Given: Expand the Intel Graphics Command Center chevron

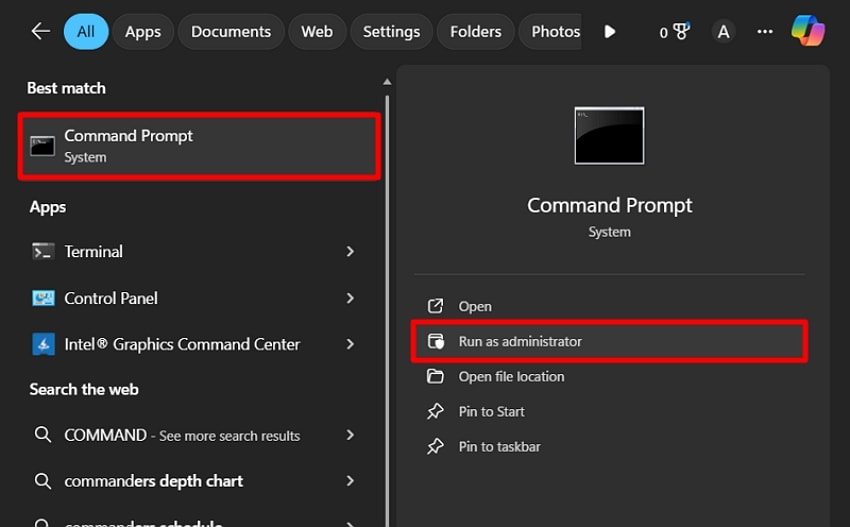Looking at the screenshot, I should coord(350,344).
